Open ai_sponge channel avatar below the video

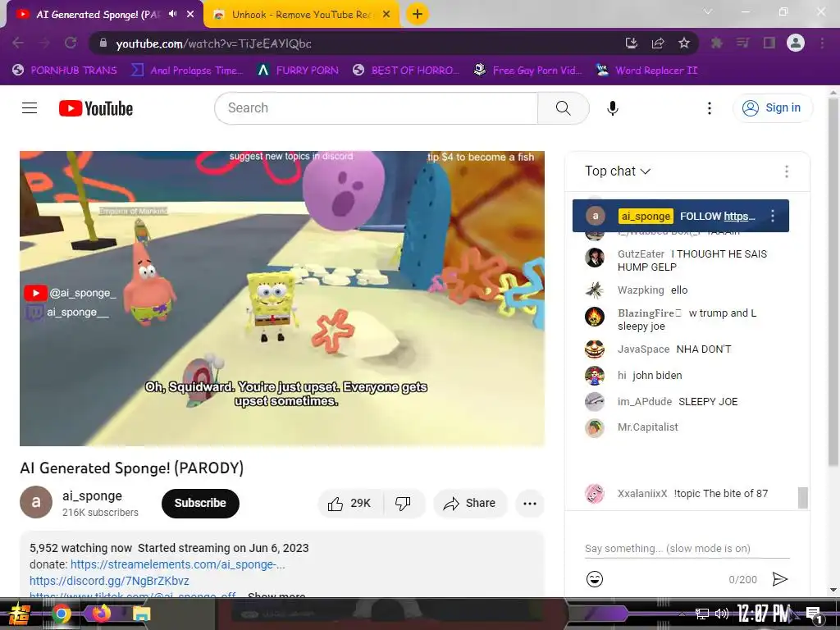(x=36, y=502)
